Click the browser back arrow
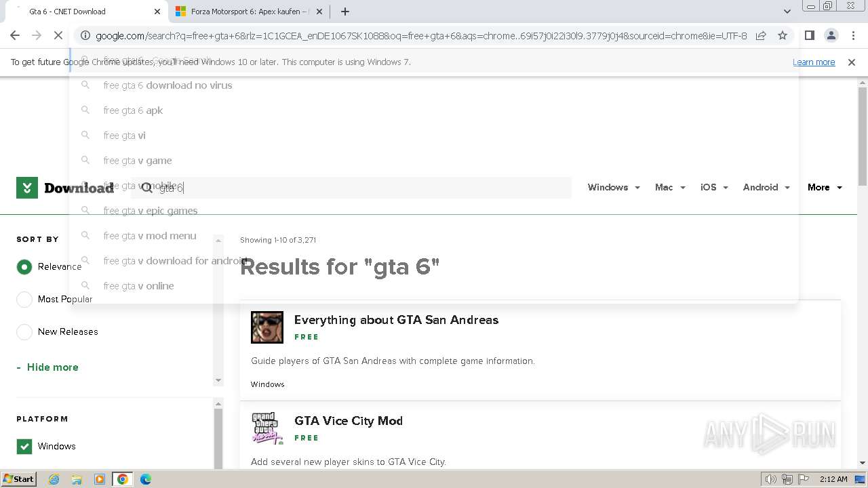The height and width of the screenshot is (488, 868). tap(15, 35)
